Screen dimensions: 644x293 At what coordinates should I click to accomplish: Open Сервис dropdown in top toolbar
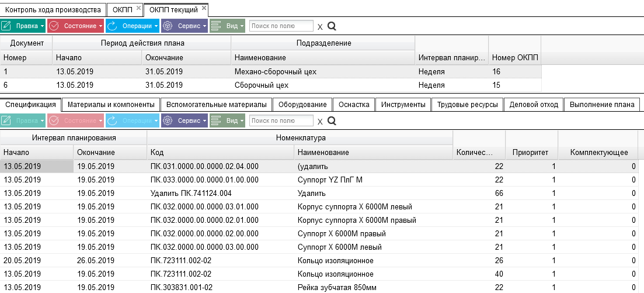pyautogui.click(x=185, y=26)
